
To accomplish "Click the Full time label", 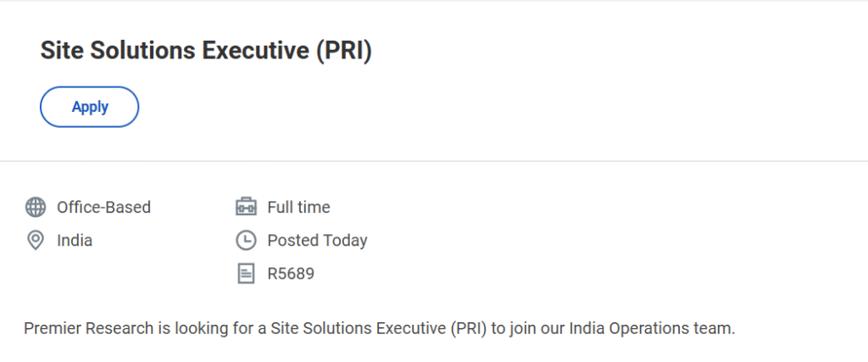I will coord(298,207).
